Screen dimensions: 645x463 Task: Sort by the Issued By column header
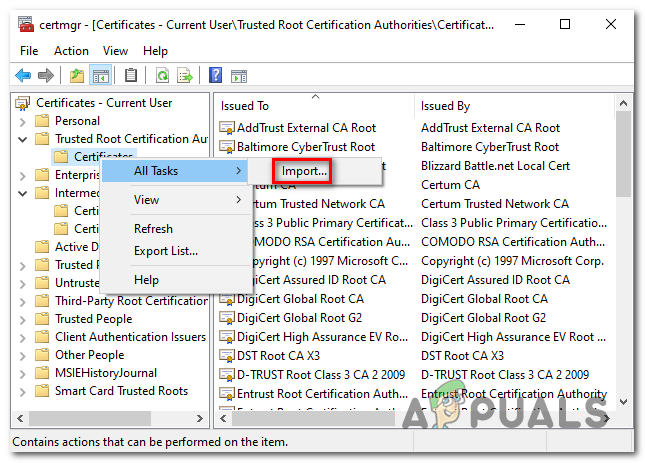click(x=515, y=106)
